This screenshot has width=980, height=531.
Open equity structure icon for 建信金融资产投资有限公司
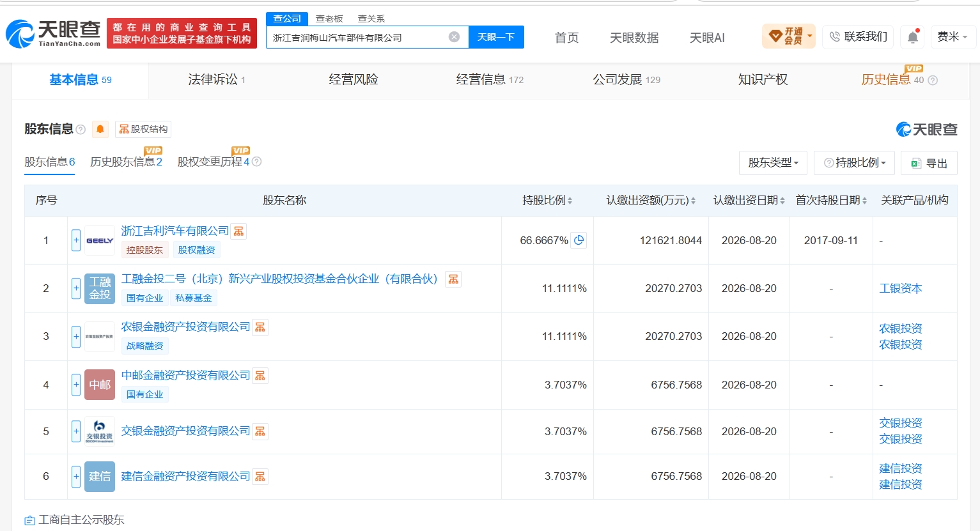260,477
